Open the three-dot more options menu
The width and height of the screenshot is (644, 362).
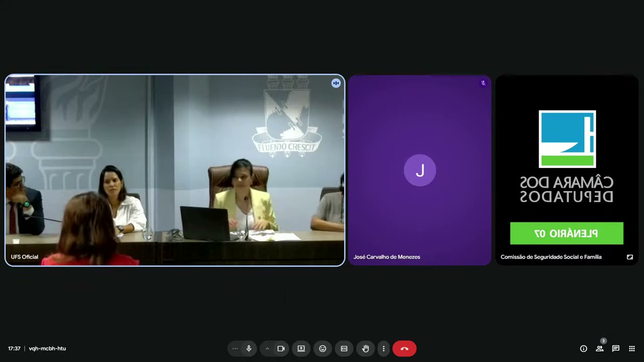pyautogui.click(x=383, y=348)
